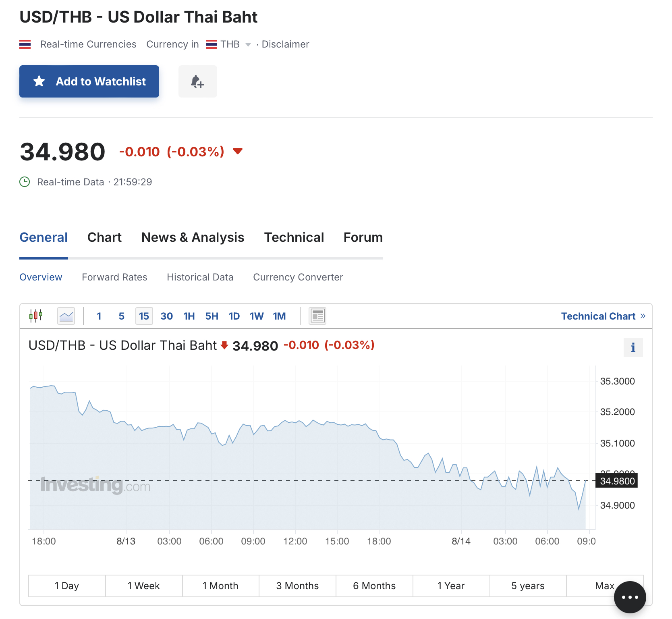Select the 1H chart interval
The image size is (672, 619).
pos(189,316)
